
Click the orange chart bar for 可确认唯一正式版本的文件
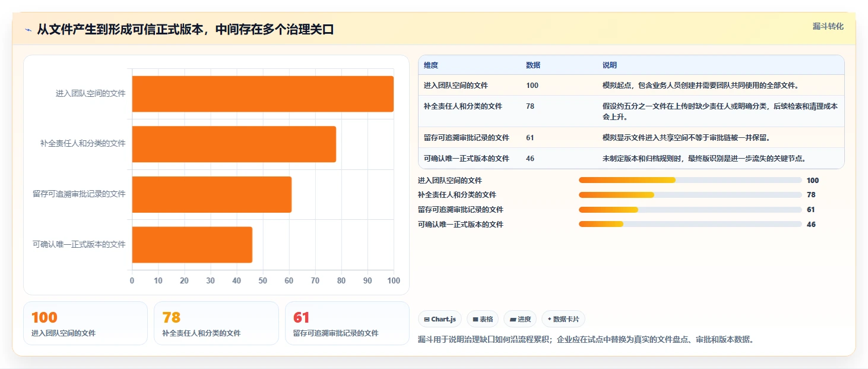coord(192,244)
